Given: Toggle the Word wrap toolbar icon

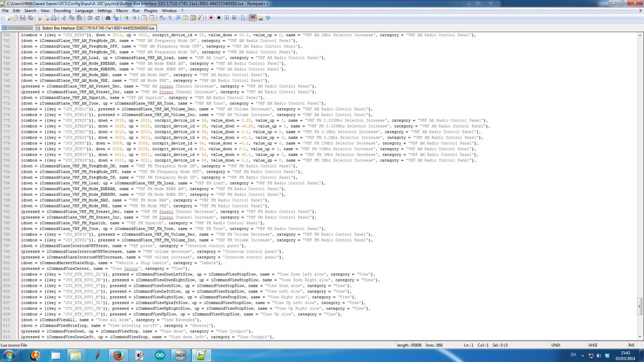Looking at the screenshot, I should point(162,18).
